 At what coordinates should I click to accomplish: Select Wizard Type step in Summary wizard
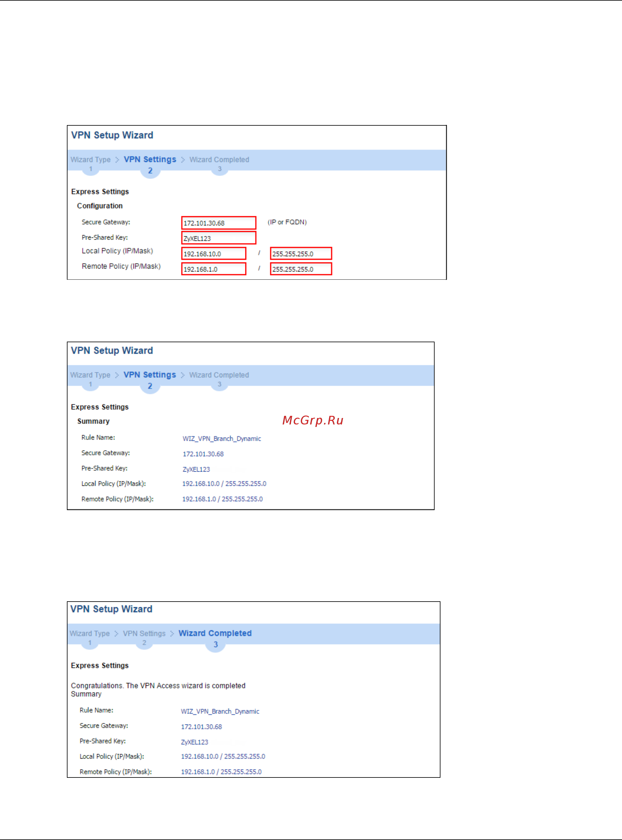90,375
